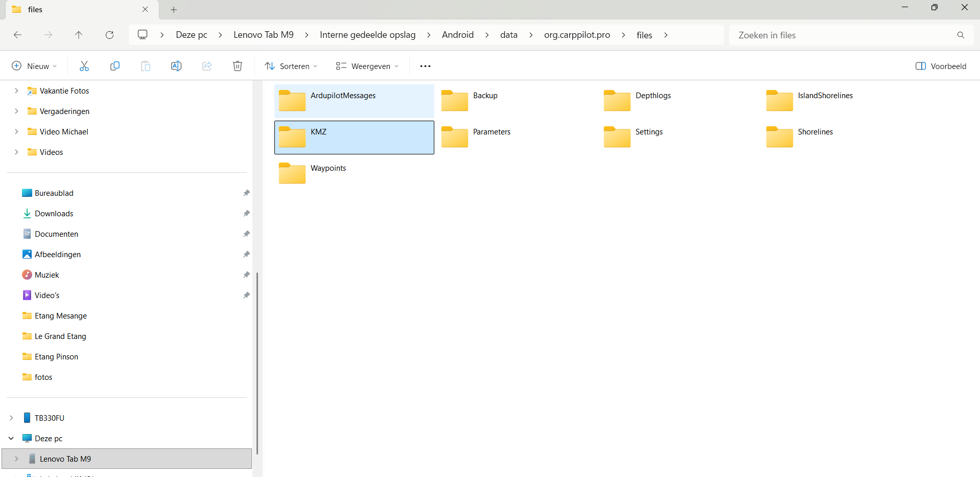Open the Nieuw button menu
The image size is (980, 477).
(x=34, y=66)
